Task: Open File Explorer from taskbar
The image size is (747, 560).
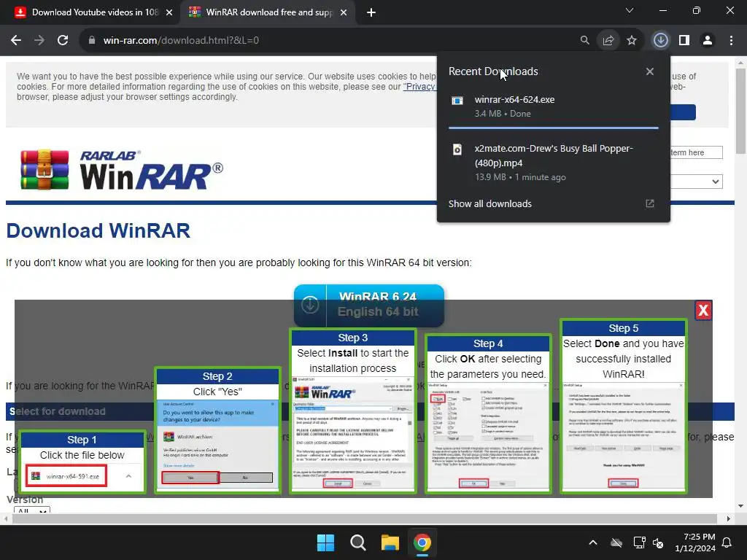Action: click(x=390, y=542)
